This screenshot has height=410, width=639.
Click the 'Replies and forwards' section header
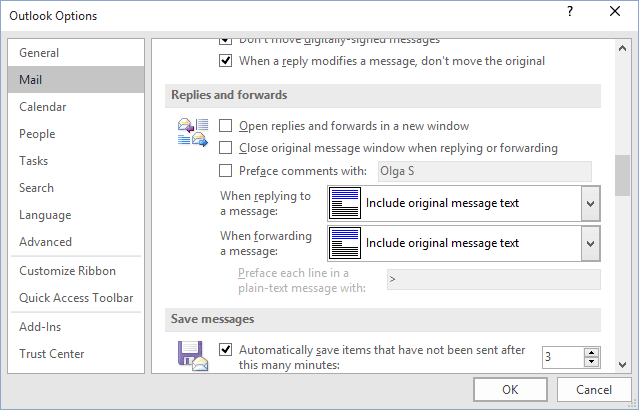(383, 95)
